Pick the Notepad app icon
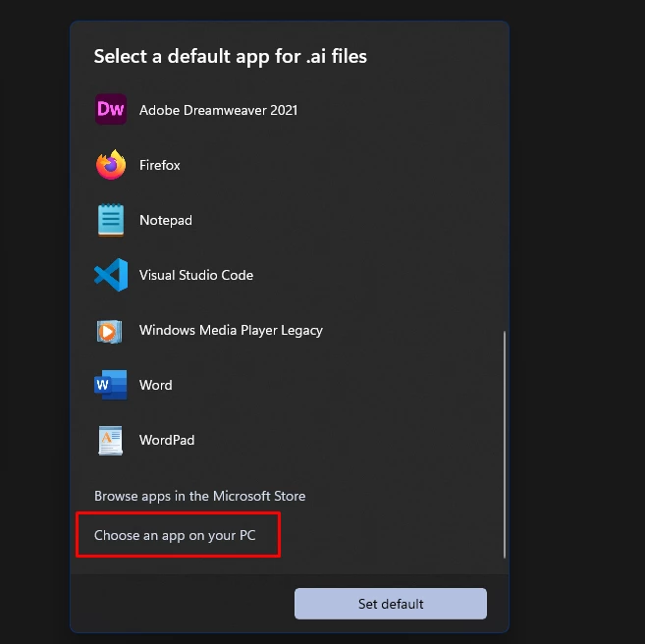The image size is (645, 644). pyautogui.click(x=111, y=220)
